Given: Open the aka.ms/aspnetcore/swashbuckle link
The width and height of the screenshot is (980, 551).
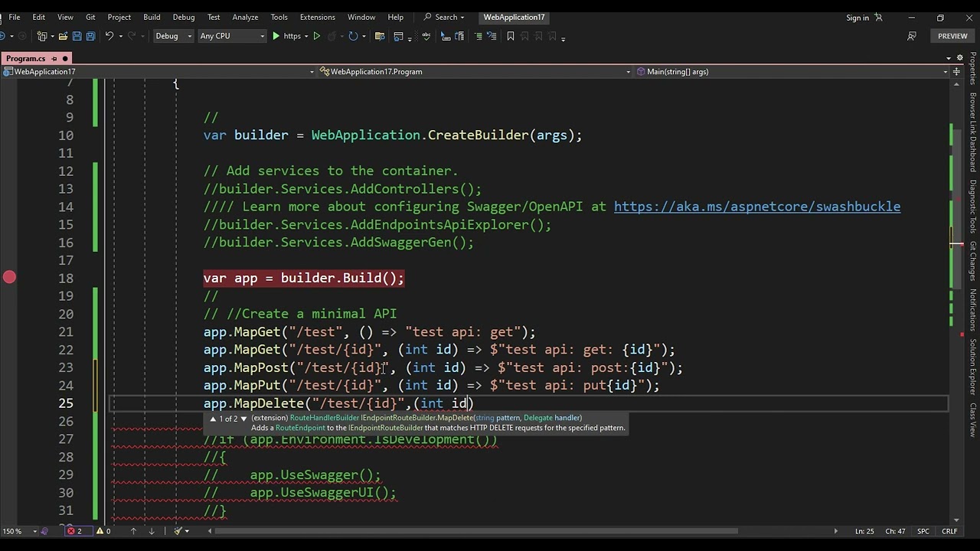Looking at the screenshot, I should click(x=757, y=207).
